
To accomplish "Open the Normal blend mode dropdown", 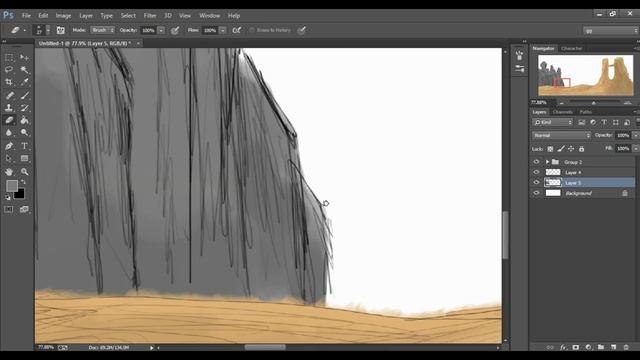I will (x=562, y=136).
